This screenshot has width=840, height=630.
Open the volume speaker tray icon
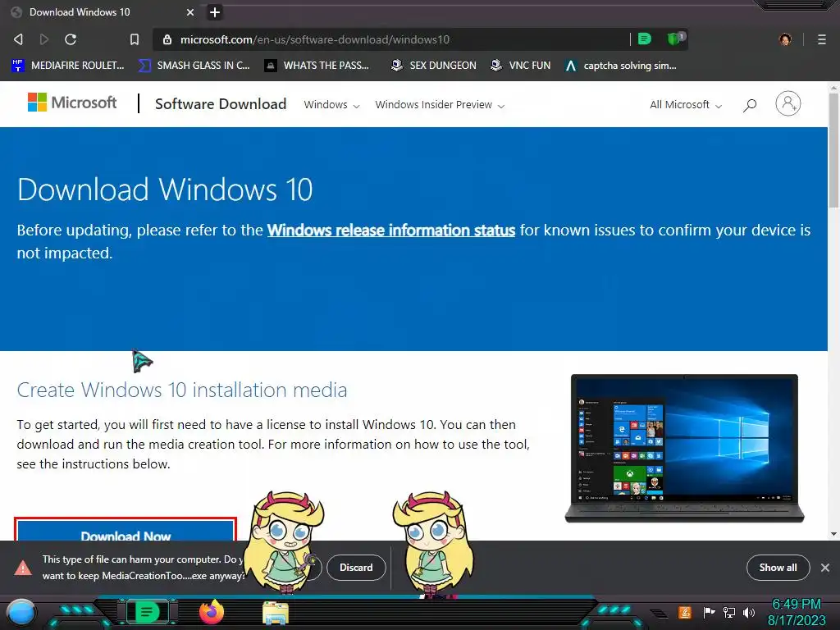[749, 612]
